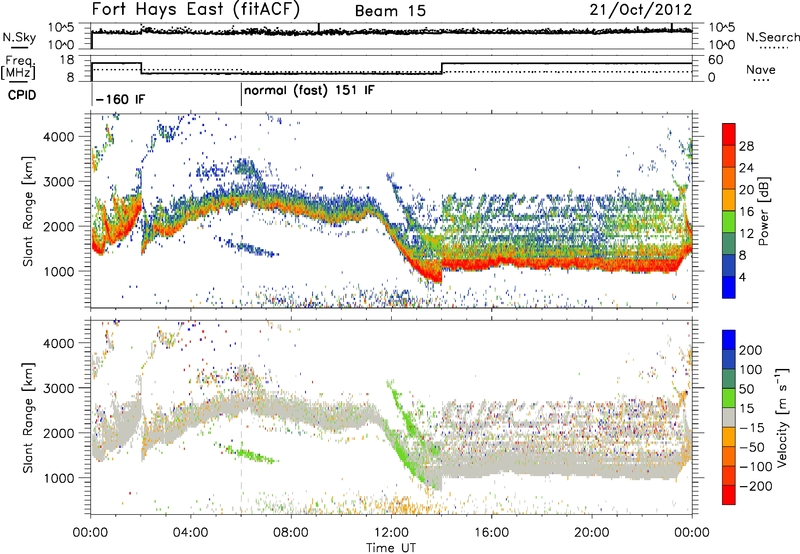Click the velocity panel 'Slant Range [km]' label
The width and height of the screenshot is (800, 554).
click(x=28, y=417)
